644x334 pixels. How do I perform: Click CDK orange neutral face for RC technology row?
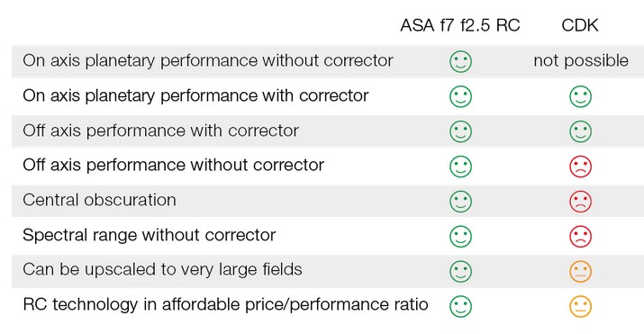click(580, 306)
